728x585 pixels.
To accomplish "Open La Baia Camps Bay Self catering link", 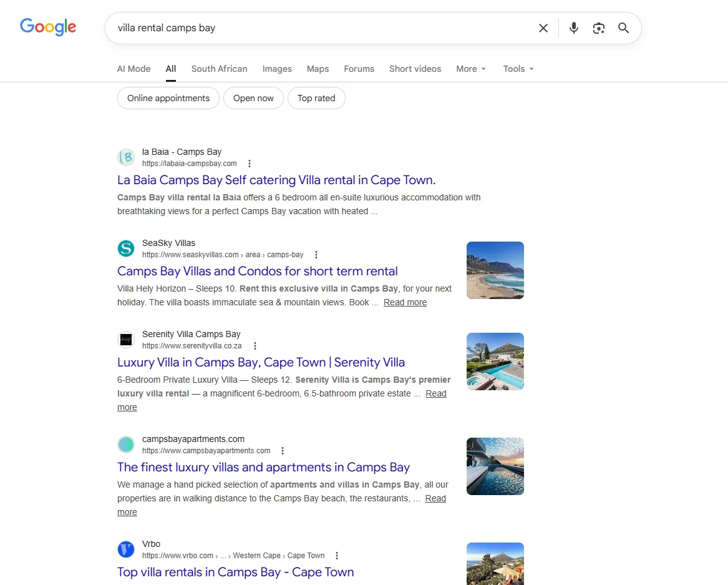I will (276, 180).
